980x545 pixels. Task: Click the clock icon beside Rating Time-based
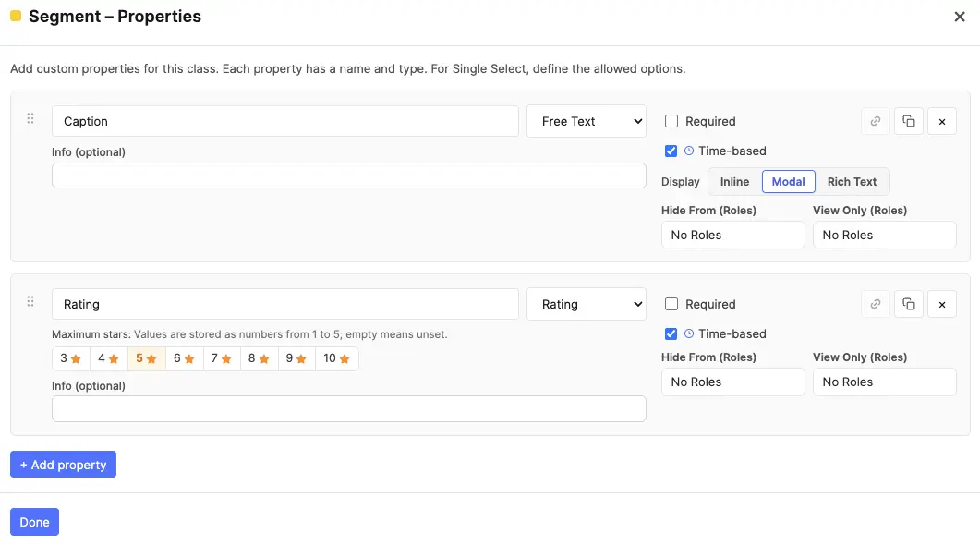click(689, 333)
